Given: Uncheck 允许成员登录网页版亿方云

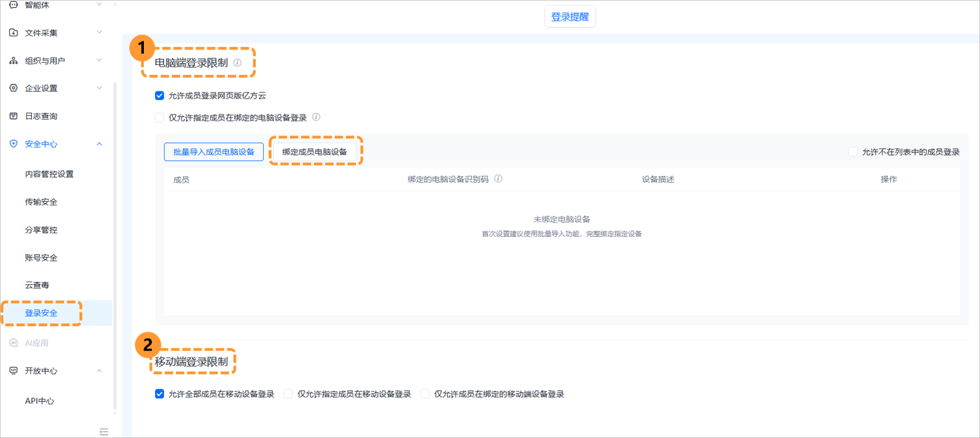Looking at the screenshot, I should click(x=160, y=96).
